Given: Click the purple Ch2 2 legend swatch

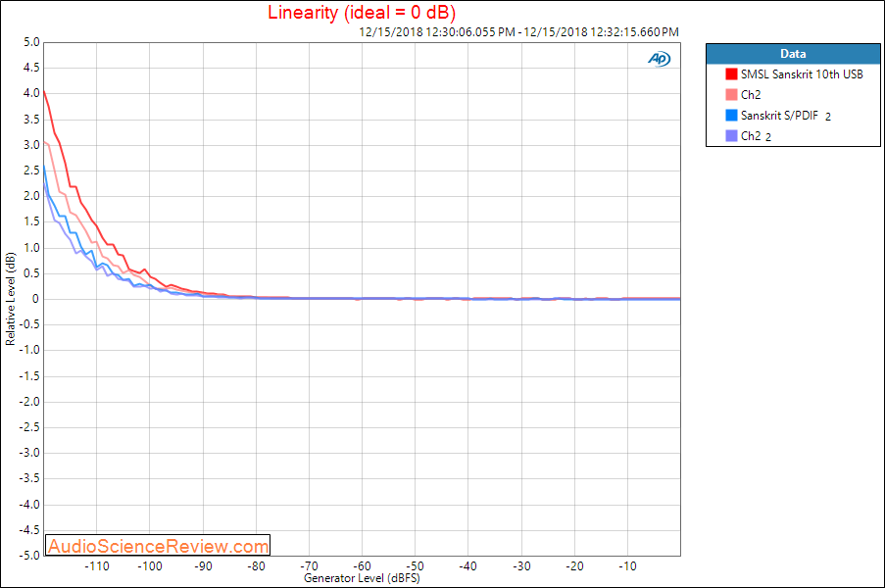Looking at the screenshot, I should tap(731, 135).
